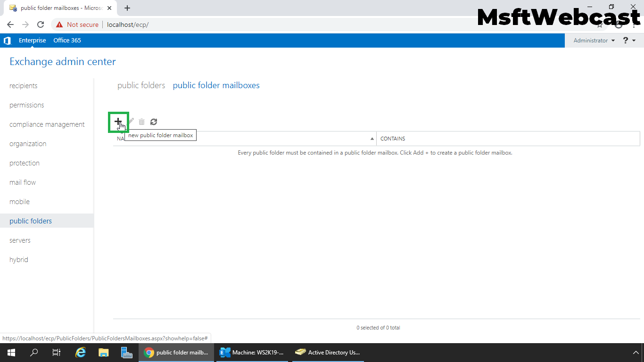Viewport: 644px width, 362px height.
Task: Expand the help menu chevron
Action: pyautogui.click(x=634, y=41)
